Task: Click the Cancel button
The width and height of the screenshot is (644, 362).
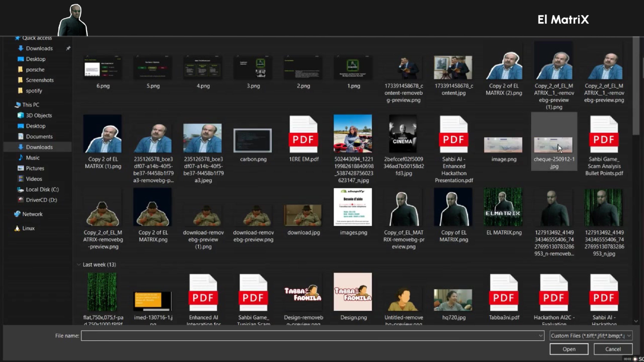Action: 613,349
